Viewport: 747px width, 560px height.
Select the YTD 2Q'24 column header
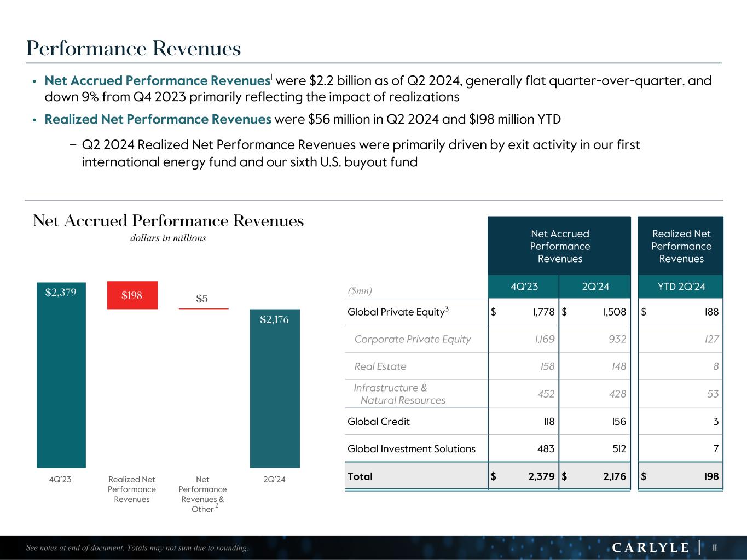coord(681,287)
